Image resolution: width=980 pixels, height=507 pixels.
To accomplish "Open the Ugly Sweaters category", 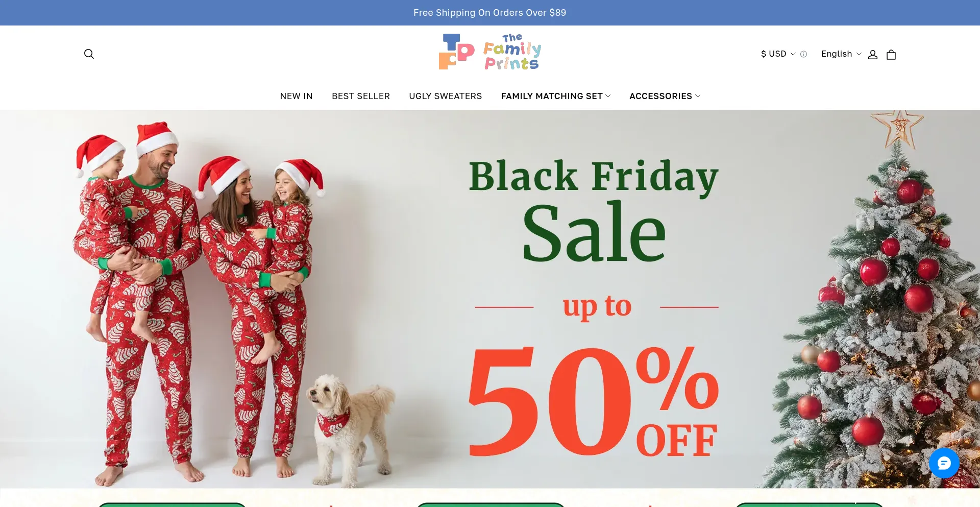I will click(x=445, y=96).
